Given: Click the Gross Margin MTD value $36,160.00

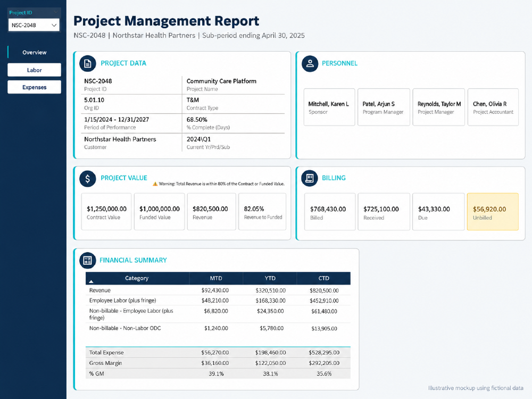Looking at the screenshot, I should coord(215,363).
